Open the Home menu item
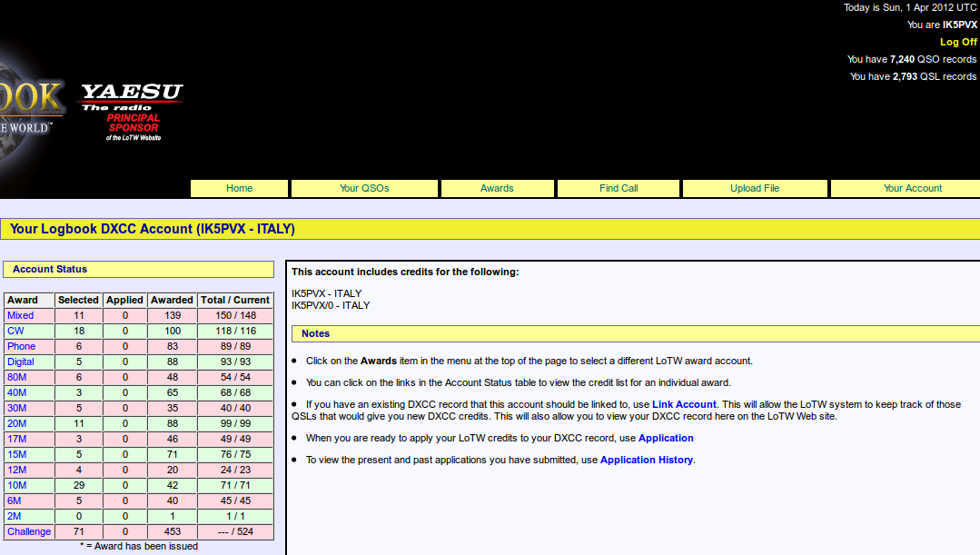Image resolution: width=980 pixels, height=555 pixels. coord(240,188)
